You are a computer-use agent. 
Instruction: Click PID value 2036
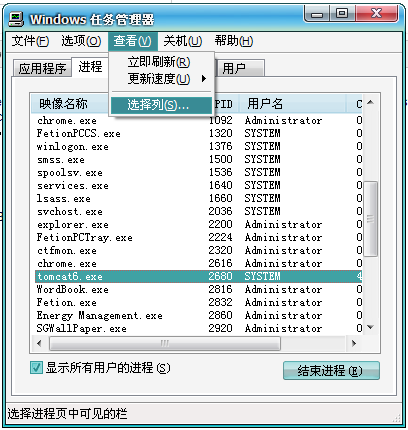220,212
